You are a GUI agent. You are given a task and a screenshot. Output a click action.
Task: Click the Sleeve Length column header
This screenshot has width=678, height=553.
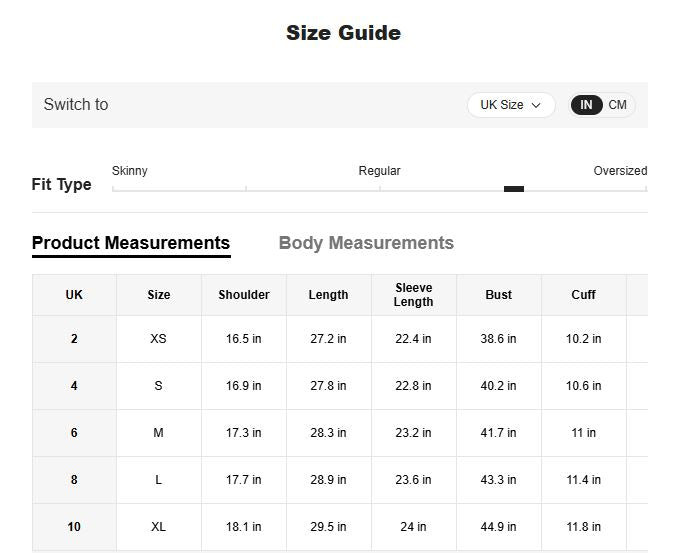tap(413, 295)
